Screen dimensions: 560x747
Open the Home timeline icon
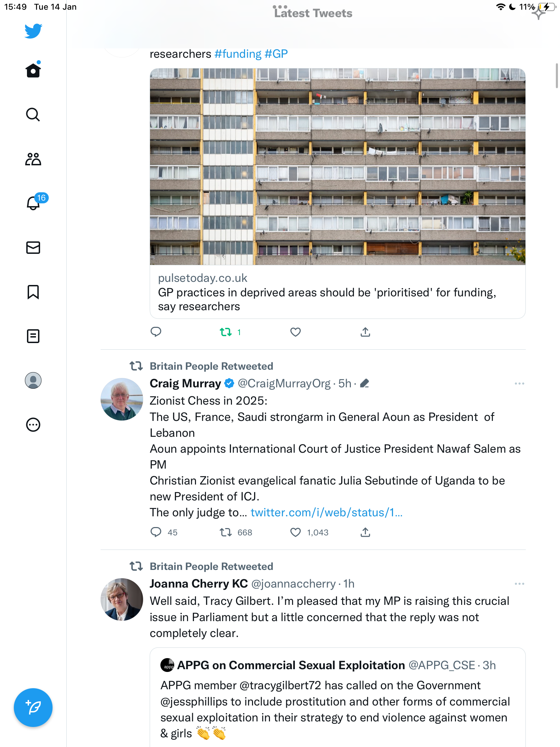point(33,70)
